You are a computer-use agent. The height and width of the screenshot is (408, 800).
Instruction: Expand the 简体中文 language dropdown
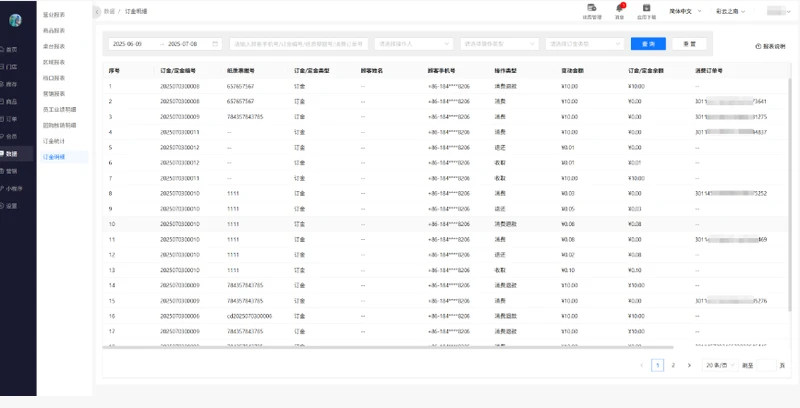[x=686, y=11]
